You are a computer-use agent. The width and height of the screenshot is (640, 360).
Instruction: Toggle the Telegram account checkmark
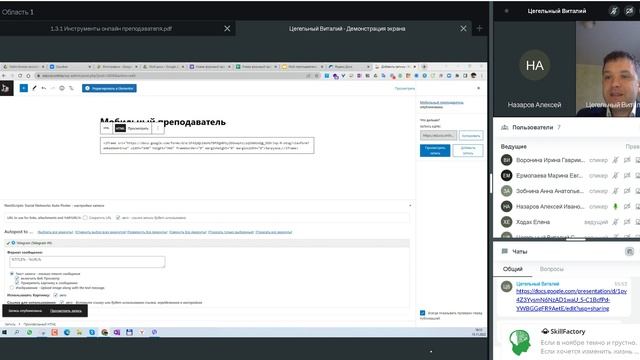pyautogui.click(x=8, y=243)
